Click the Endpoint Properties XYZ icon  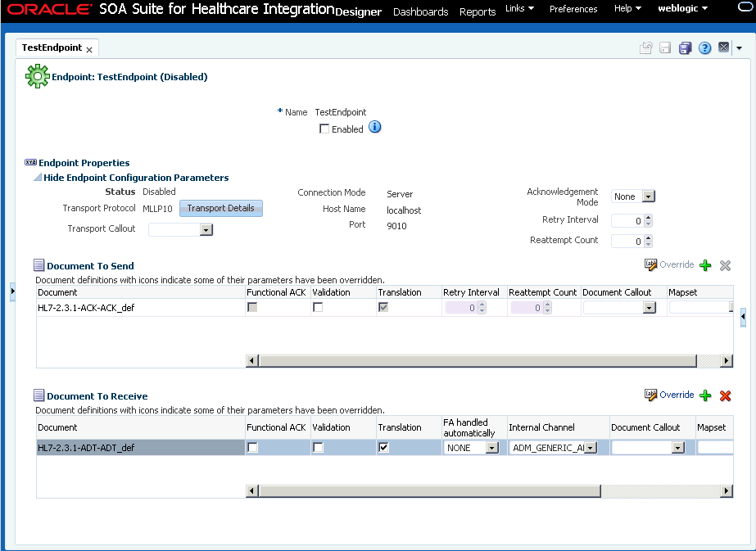(x=30, y=162)
